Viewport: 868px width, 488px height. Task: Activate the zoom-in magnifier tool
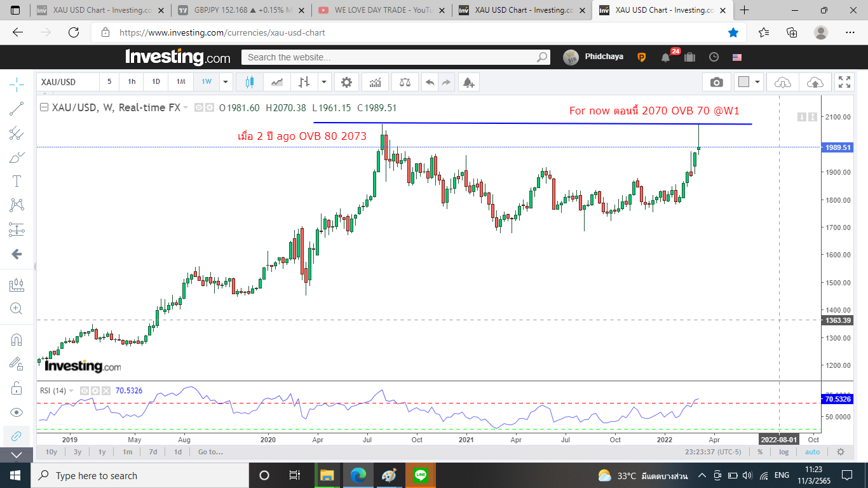(17, 309)
